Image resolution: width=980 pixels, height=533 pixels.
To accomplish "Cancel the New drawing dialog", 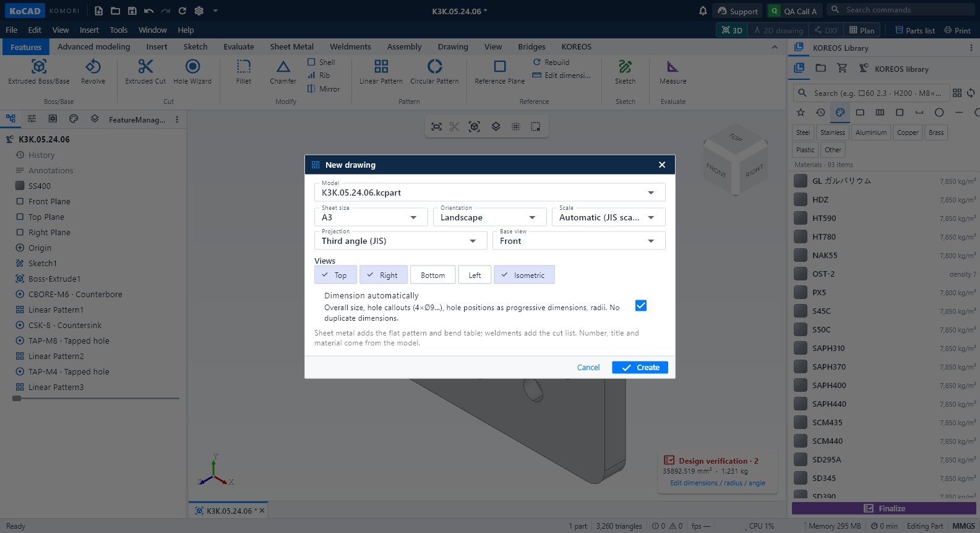I will click(588, 367).
